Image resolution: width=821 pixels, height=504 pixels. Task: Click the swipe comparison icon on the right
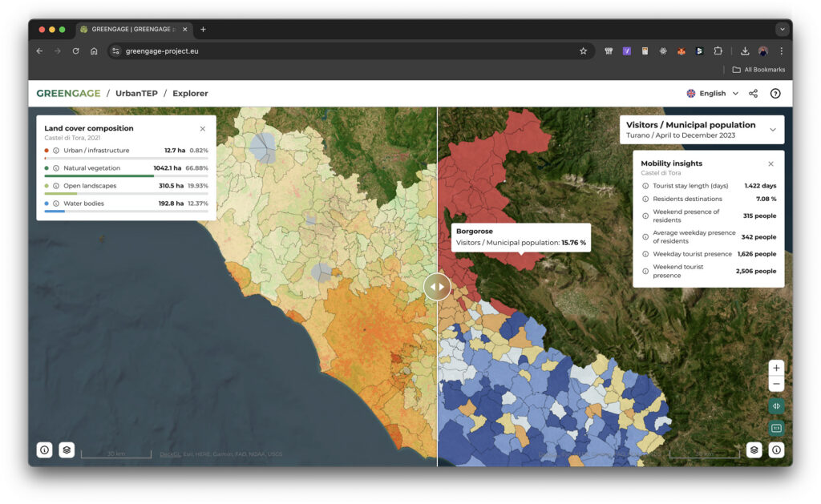[775, 406]
